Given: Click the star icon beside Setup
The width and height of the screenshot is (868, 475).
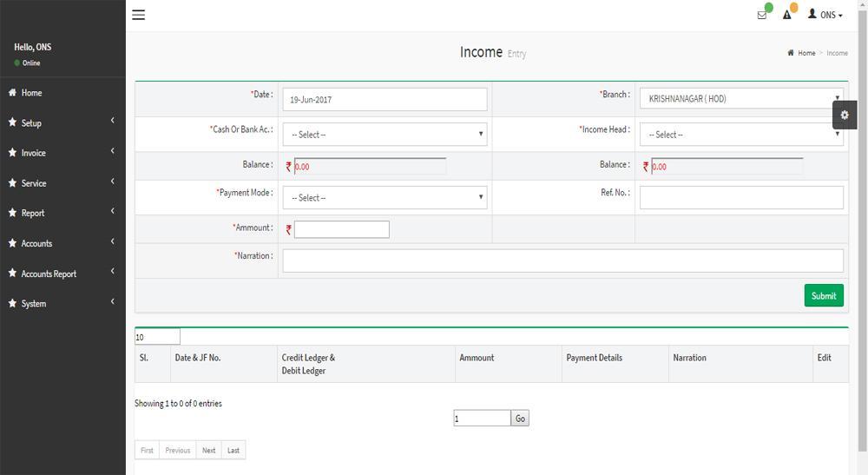Looking at the screenshot, I should 12,122.
